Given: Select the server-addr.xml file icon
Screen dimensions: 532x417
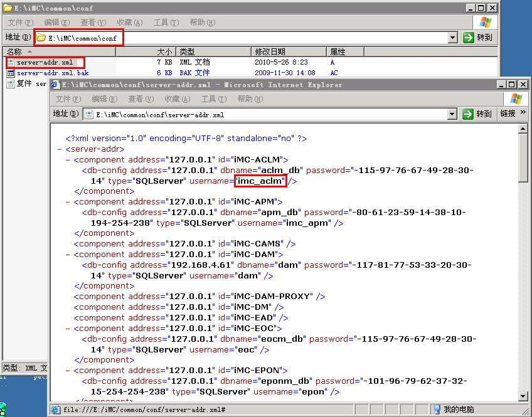Looking at the screenshot, I should [x=11, y=62].
